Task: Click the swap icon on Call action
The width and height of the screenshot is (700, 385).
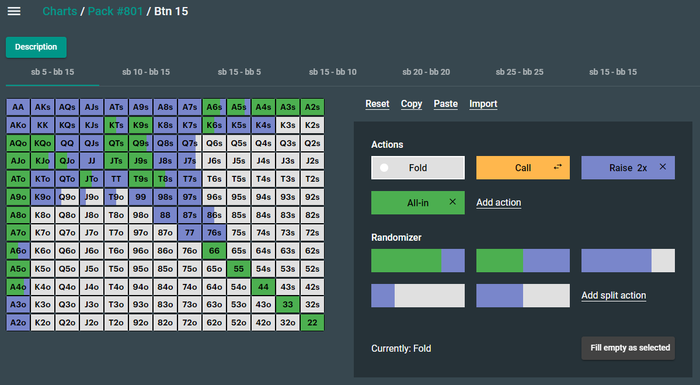Action: pyautogui.click(x=558, y=167)
